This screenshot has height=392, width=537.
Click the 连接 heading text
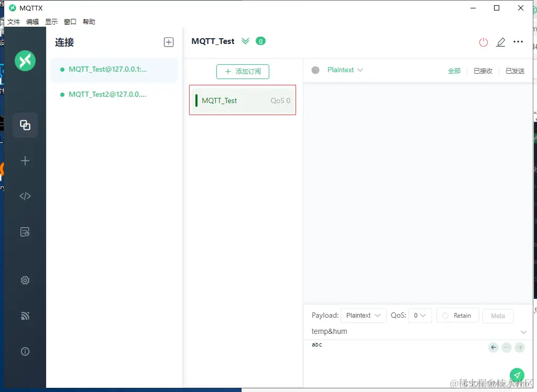64,42
